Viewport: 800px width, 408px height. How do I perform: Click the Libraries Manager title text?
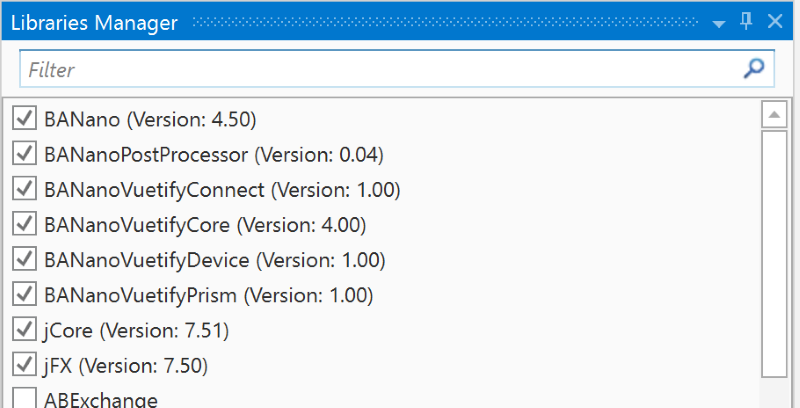tap(94, 22)
